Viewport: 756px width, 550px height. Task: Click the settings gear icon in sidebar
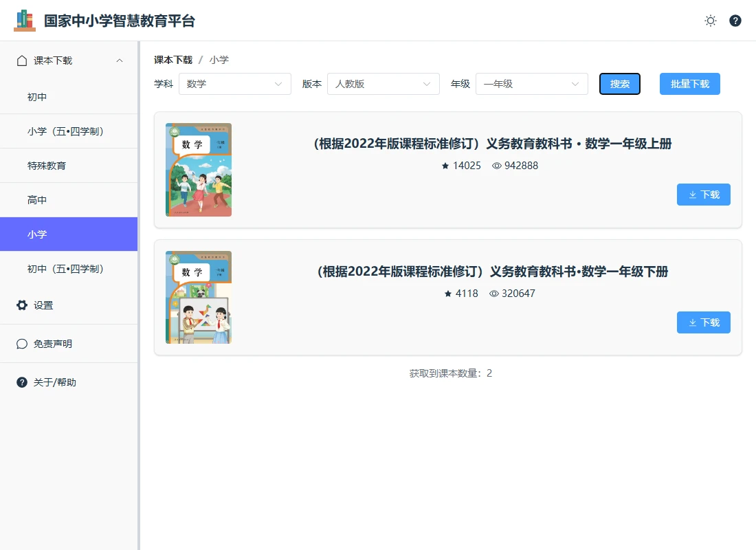22,305
